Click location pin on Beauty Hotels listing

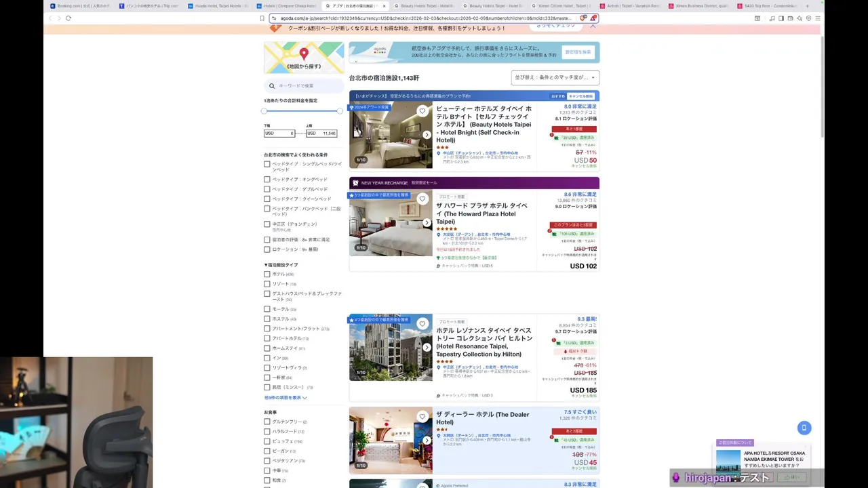coord(439,153)
